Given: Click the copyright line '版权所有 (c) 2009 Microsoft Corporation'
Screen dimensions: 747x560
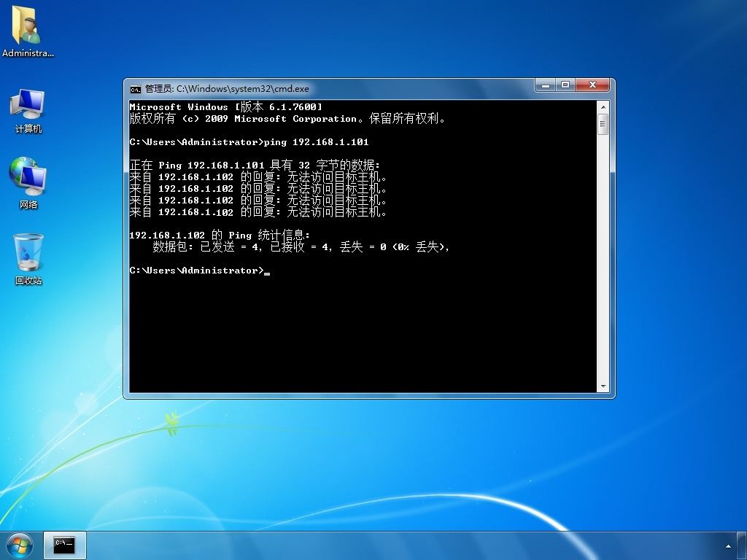Looking at the screenshot, I should [287, 119].
